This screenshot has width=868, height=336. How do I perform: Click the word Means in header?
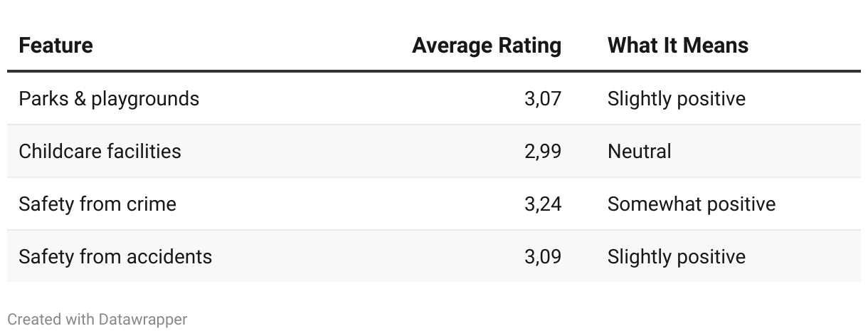(718, 46)
